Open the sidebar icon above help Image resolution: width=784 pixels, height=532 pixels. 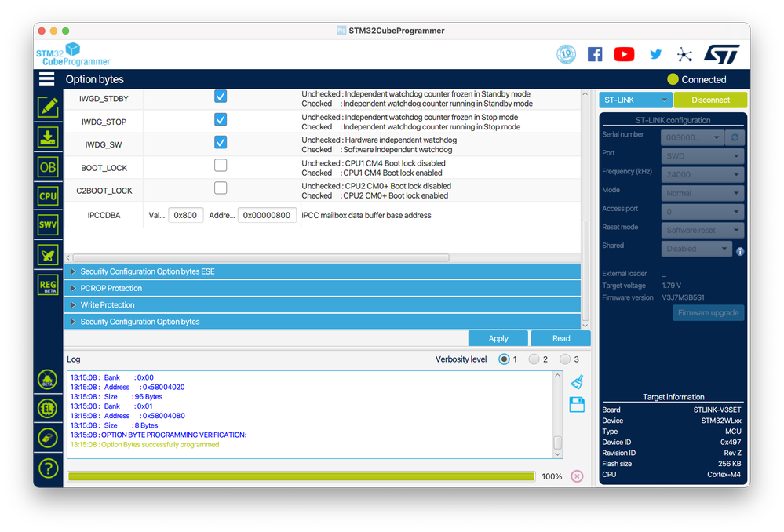48,438
